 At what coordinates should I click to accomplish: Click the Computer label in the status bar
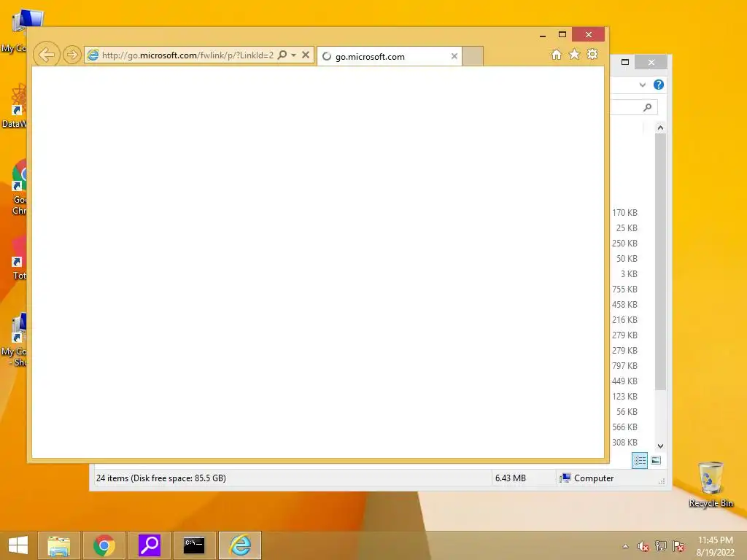coord(594,478)
